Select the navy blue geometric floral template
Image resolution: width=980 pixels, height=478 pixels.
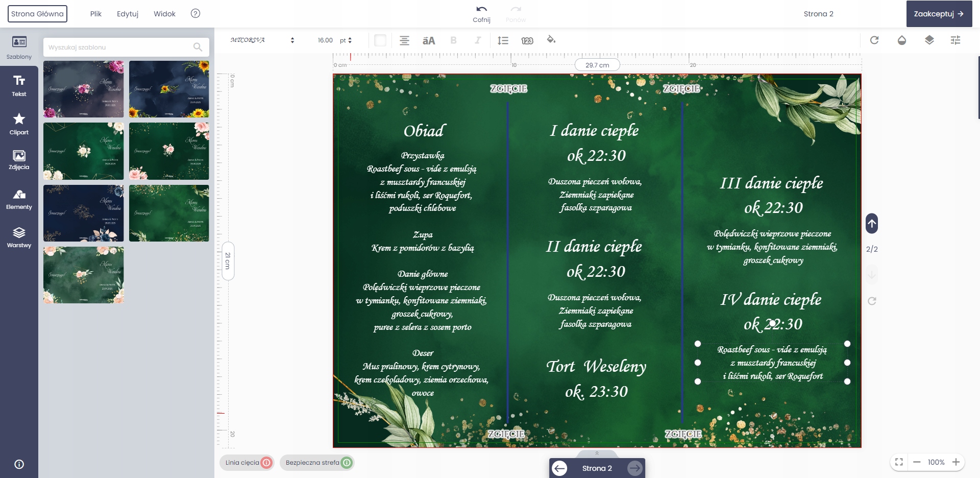pyautogui.click(x=84, y=213)
